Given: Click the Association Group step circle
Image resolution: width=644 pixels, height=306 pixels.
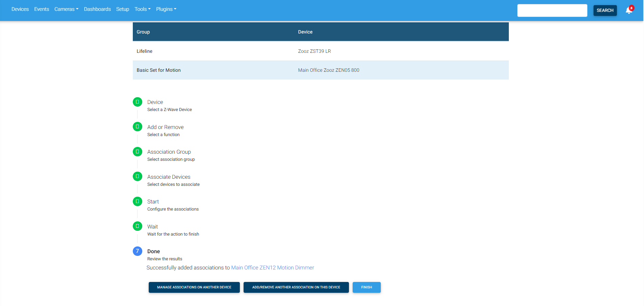Looking at the screenshot, I should 138,152.
